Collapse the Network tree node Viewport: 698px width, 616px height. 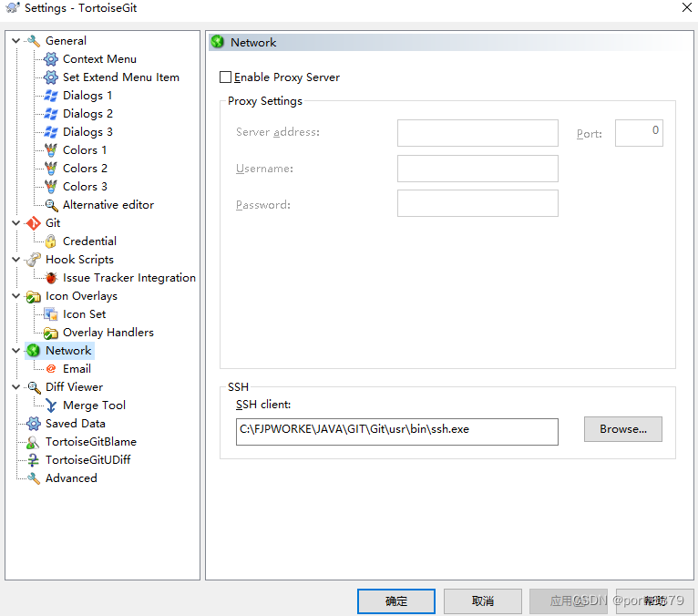point(16,351)
